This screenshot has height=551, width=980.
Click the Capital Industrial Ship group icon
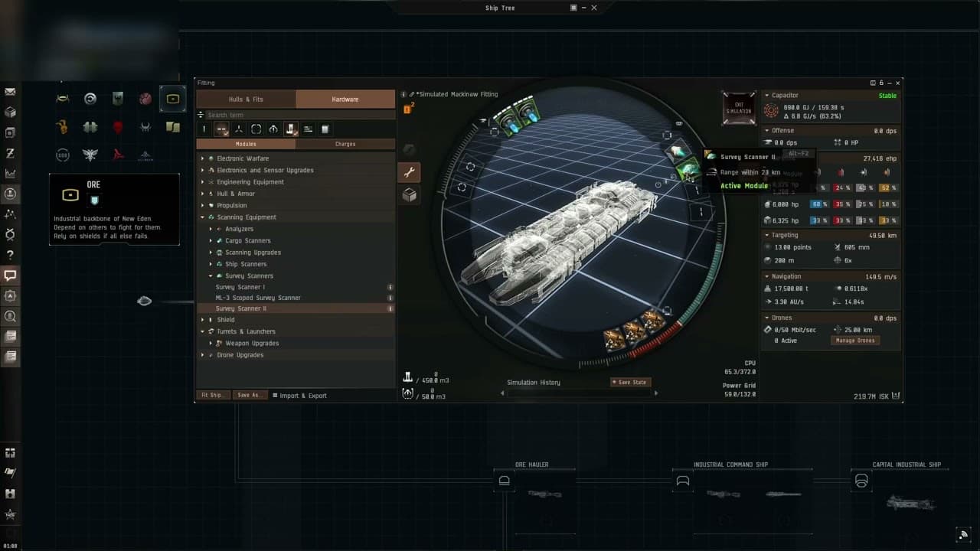tap(861, 481)
